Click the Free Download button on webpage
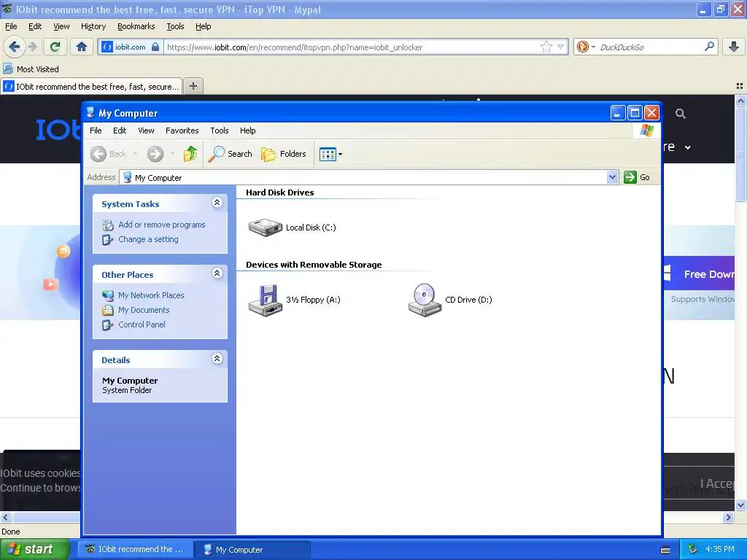Image resolution: width=747 pixels, height=560 pixels. point(699,274)
